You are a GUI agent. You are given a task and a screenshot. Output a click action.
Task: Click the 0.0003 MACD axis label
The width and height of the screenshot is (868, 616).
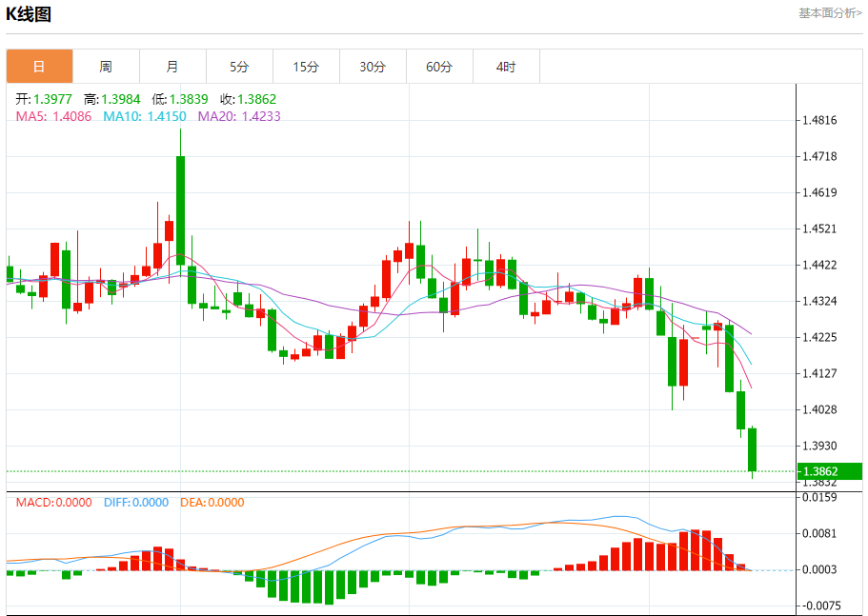click(819, 569)
